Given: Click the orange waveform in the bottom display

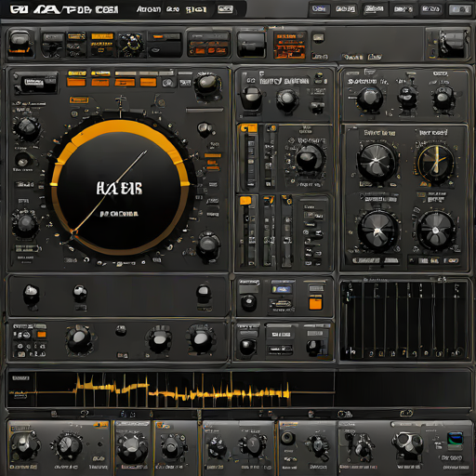Looking at the screenshot, I should click(x=183, y=391).
